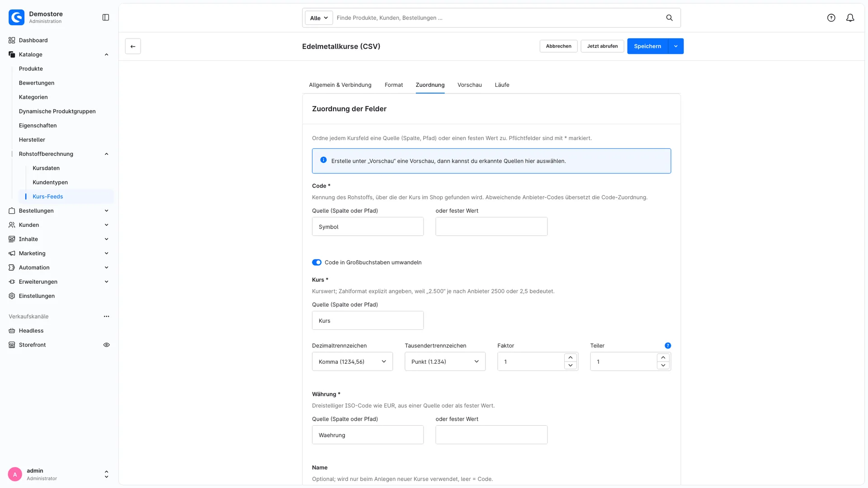Switch to the Format tab

pyautogui.click(x=393, y=85)
